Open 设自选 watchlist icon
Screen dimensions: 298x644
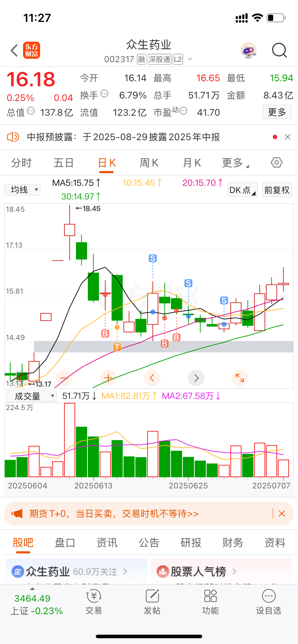tap(269, 603)
